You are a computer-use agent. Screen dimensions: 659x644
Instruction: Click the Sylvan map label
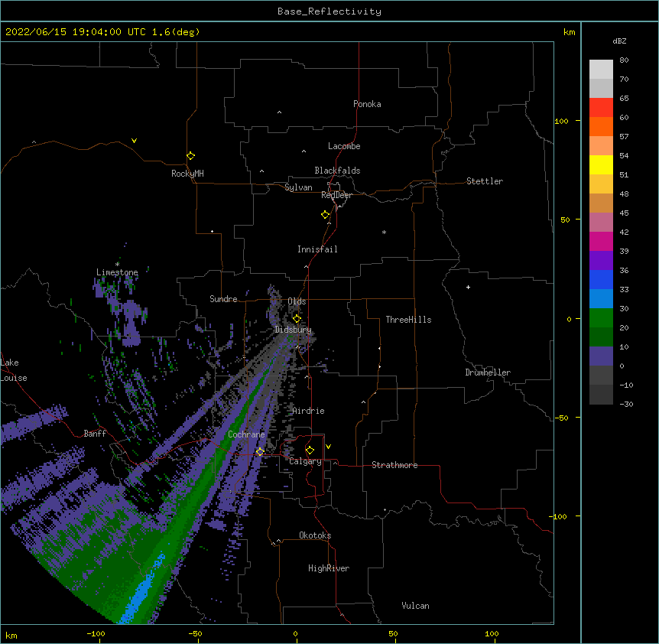298,187
